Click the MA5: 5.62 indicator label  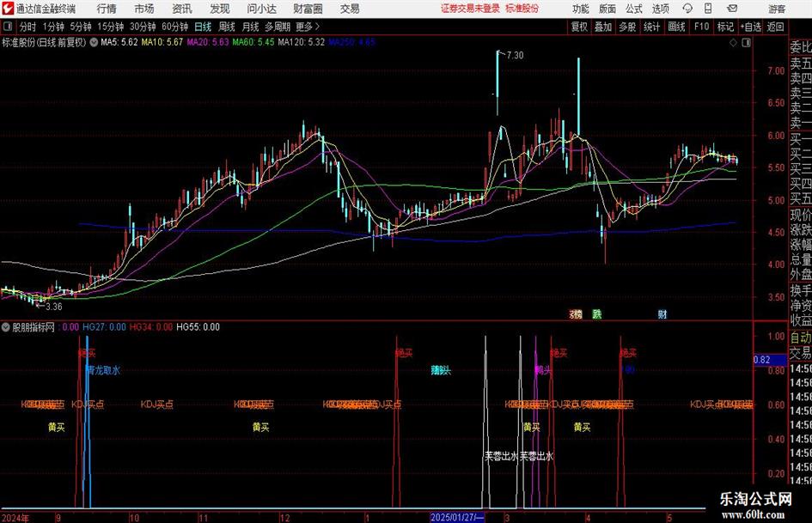pyautogui.click(x=119, y=42)
